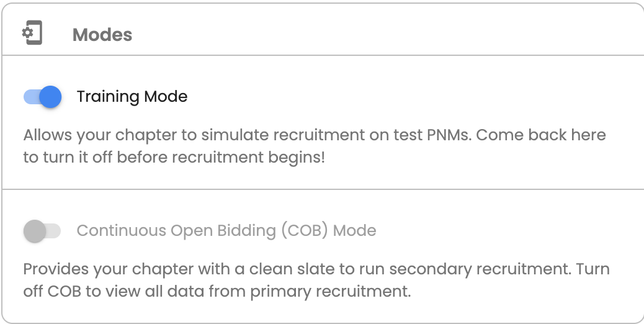This screenshot has height=324, width=644.
Task: Click the words 'test PNMs' in description
Action: click(432, 135)
